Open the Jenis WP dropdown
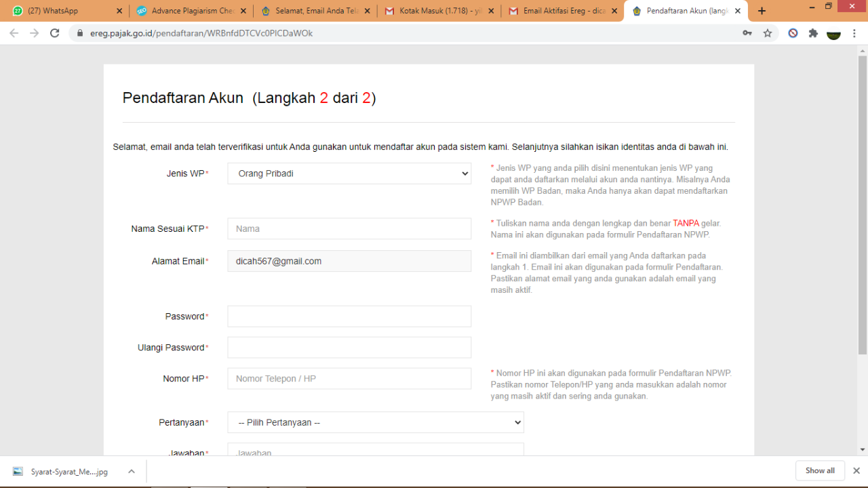Viewport: 868px width, 488px height. click(x=349, y=174)
